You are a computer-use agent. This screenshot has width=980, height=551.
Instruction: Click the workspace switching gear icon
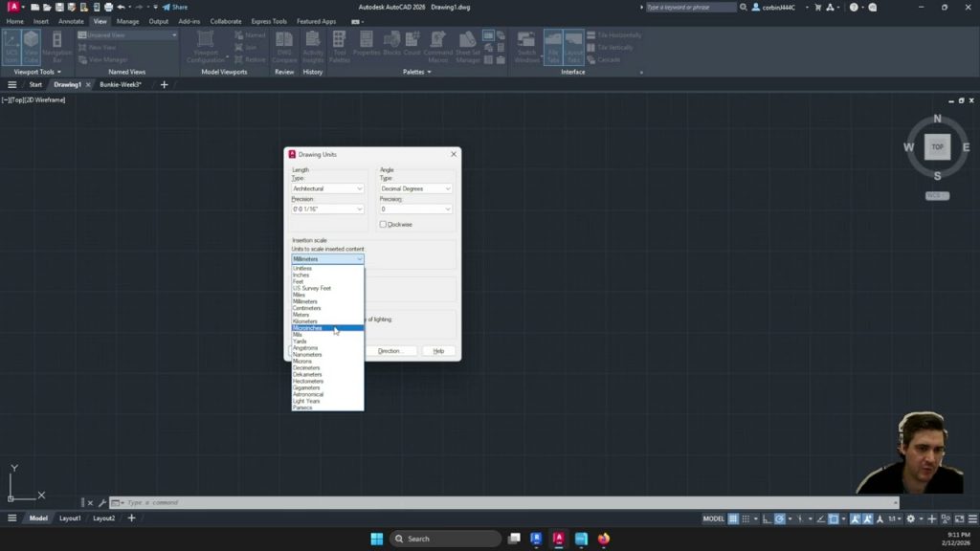(910, 518)
